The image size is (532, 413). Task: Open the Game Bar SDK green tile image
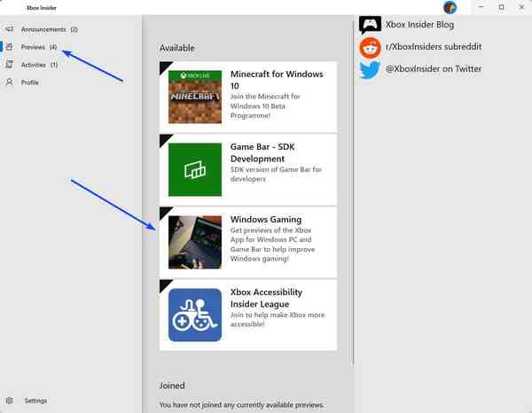(195, 169)
